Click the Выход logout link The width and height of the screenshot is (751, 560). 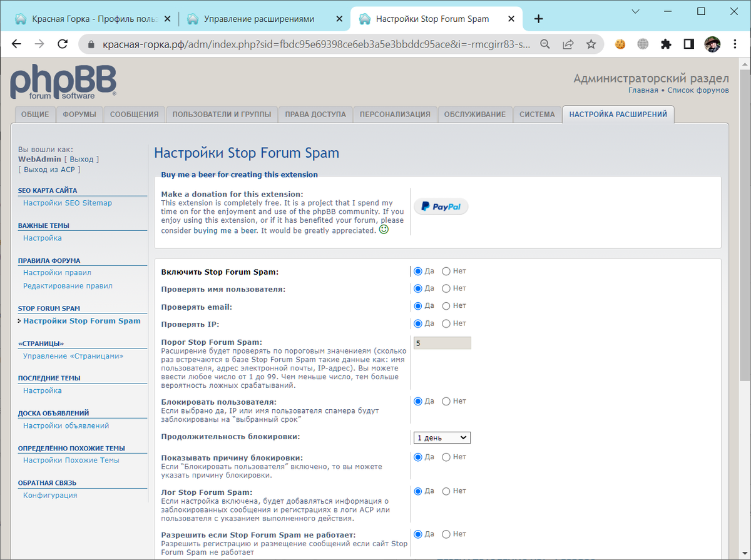tap(81, 160)
